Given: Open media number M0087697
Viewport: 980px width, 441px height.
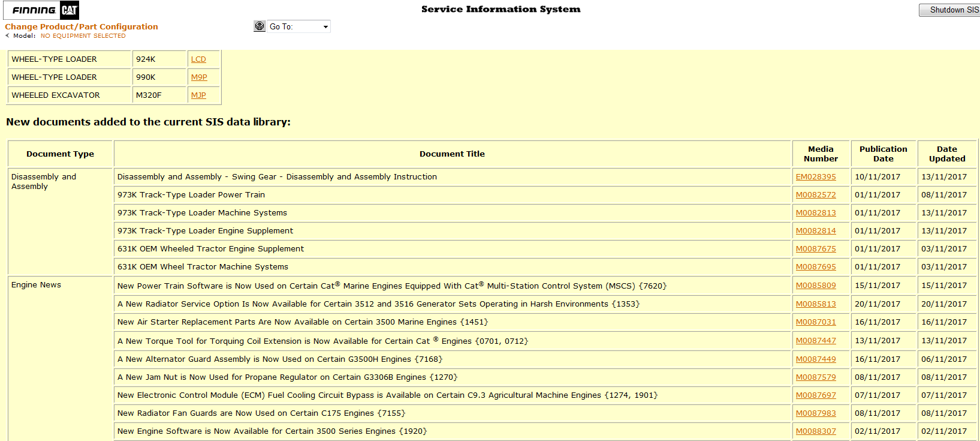Looking at the screenshot, I should point(816,395).
